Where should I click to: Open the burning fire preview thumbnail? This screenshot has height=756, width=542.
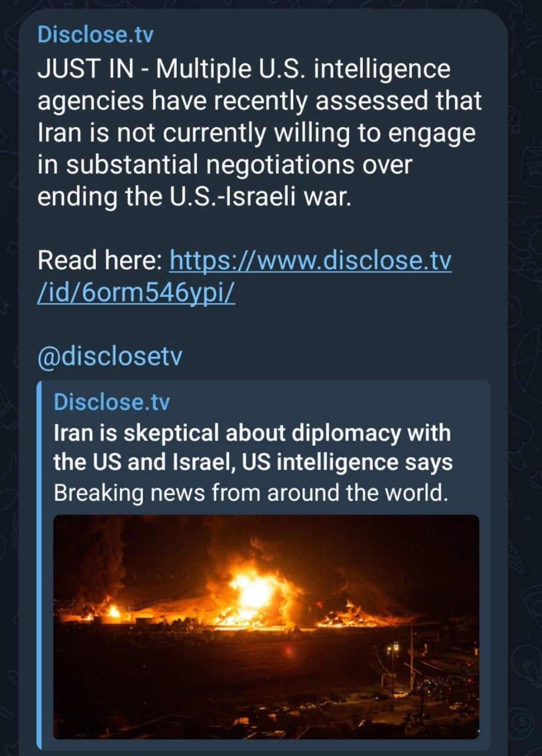(266, 627)
